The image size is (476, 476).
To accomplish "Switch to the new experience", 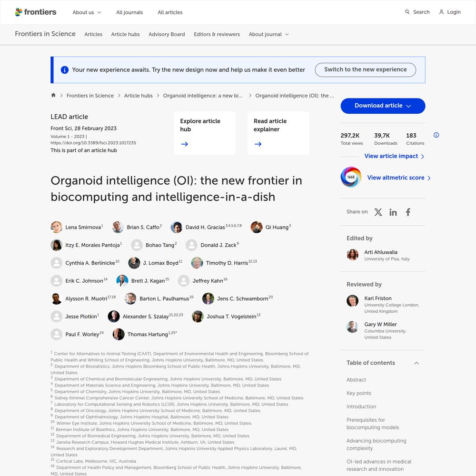I will [x=365, y=69].
